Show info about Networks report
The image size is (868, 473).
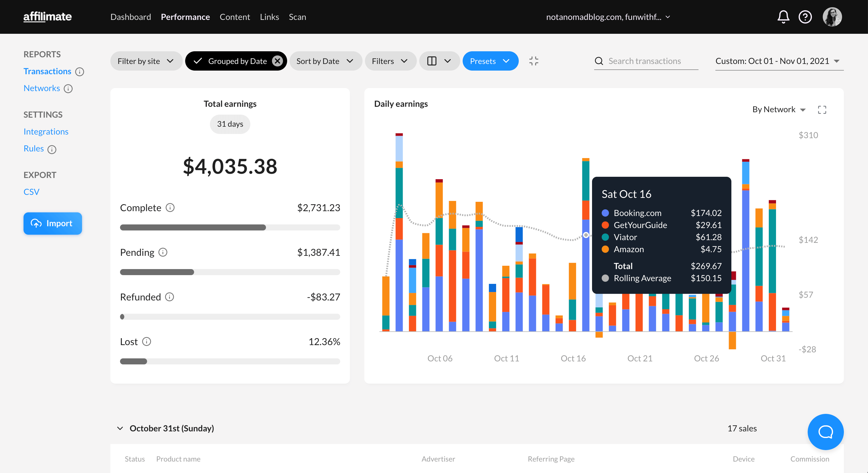coord(68,89)
